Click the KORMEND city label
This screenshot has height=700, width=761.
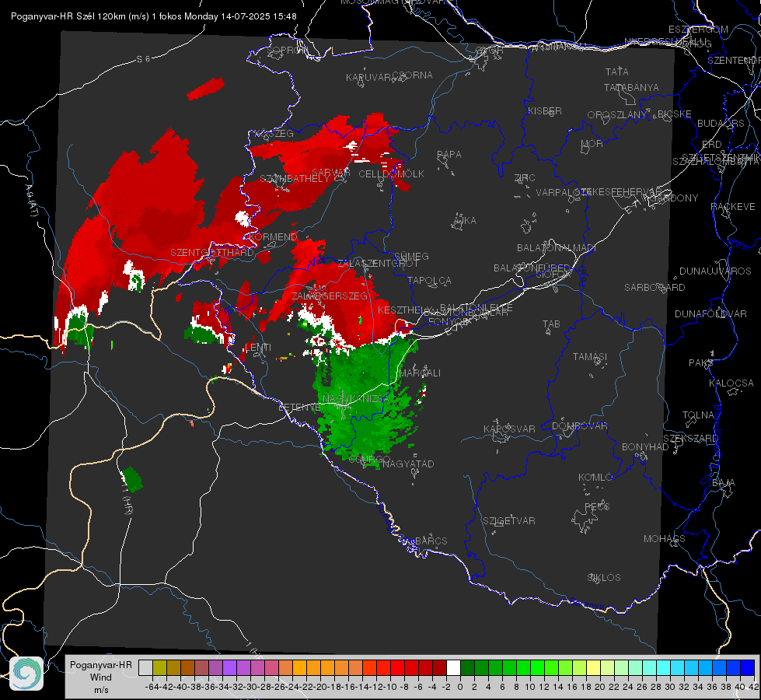(x=274, y=237)
